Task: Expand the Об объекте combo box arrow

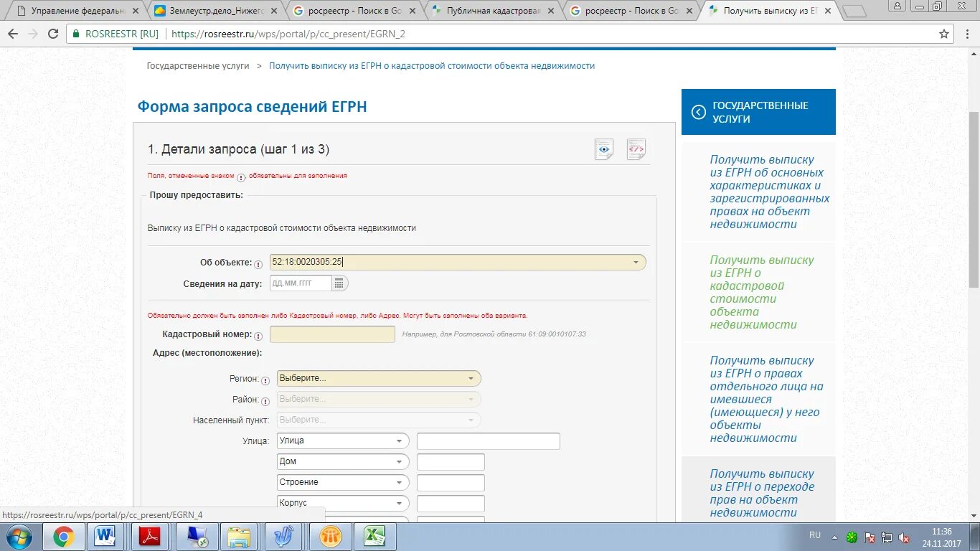Action: click(x=636, y=263)
